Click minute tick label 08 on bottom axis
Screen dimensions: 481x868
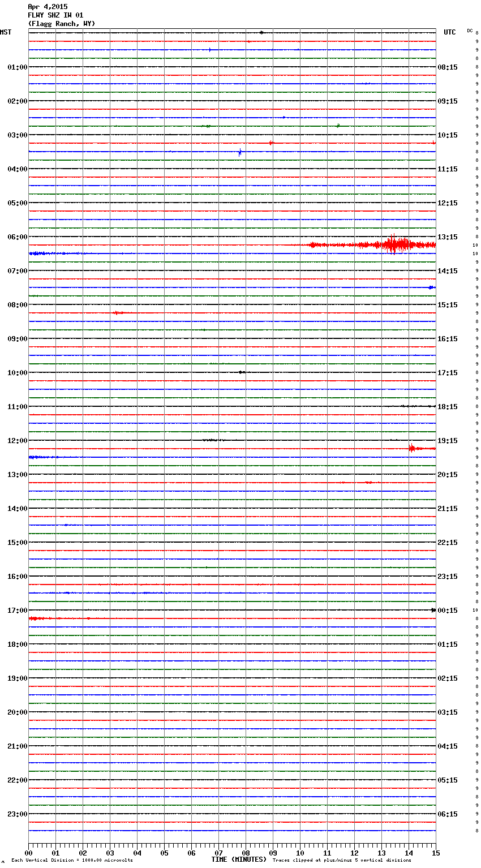click(x=246, y=853)
